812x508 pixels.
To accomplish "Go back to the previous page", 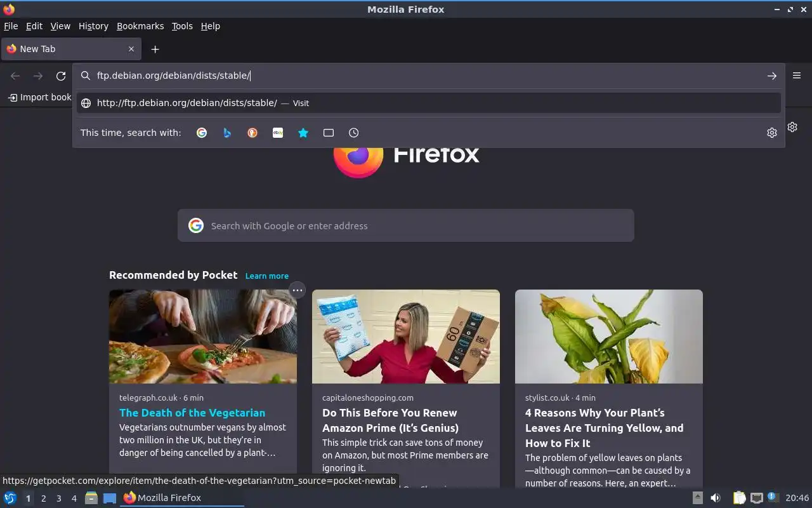I will (x=15, y=76).
